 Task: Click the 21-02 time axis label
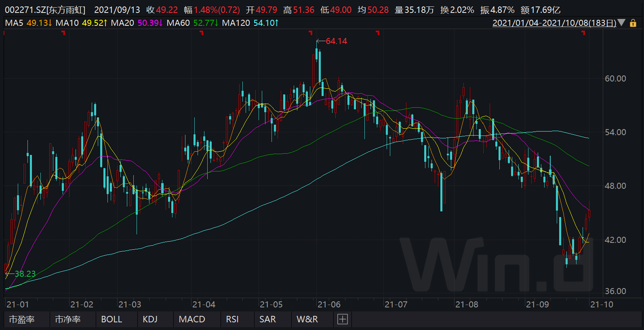coord(82,305)
